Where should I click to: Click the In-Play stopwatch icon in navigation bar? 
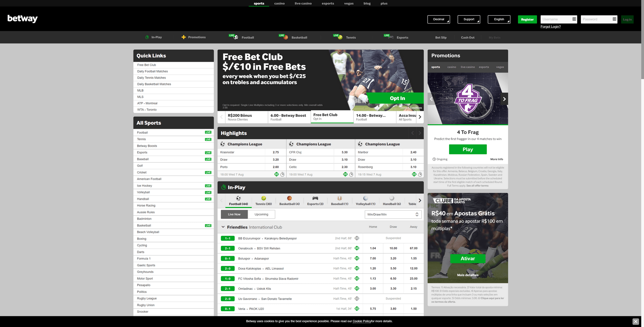(x=147, y=37)
